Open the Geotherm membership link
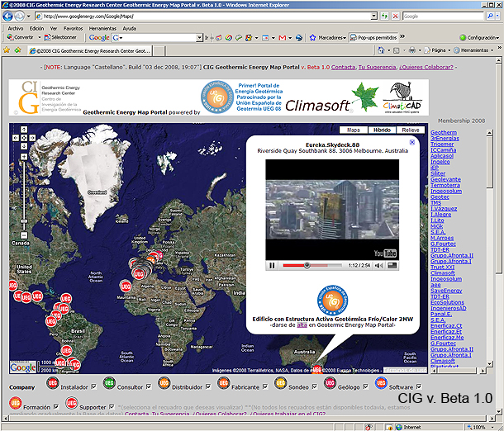Screen dimensions: 504x431 click(x=443, y=132)
